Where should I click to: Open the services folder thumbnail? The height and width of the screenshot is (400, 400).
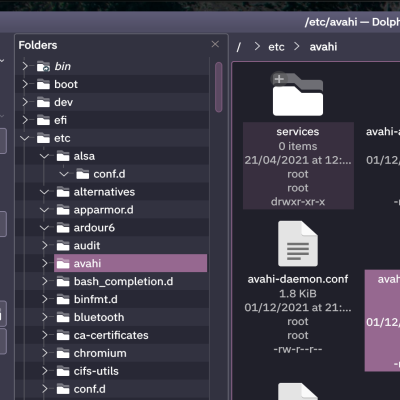coord(298,95)
